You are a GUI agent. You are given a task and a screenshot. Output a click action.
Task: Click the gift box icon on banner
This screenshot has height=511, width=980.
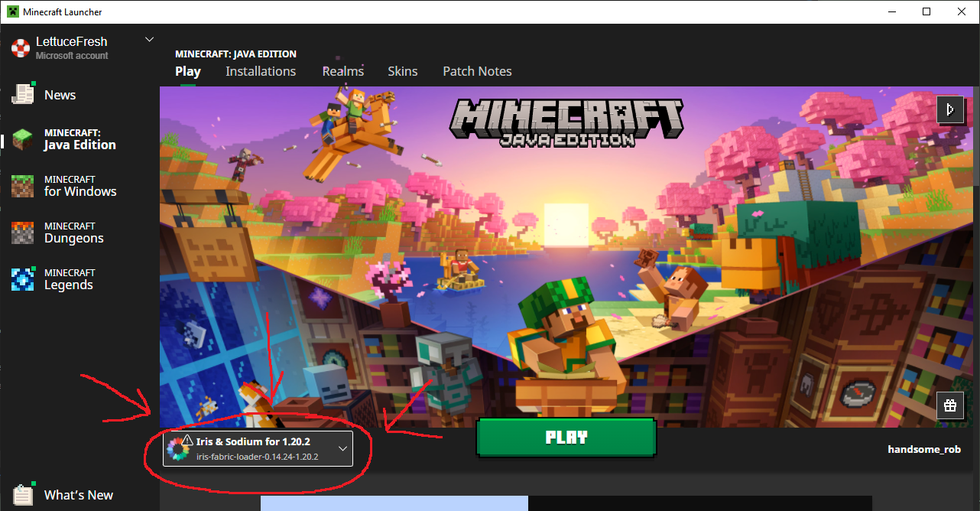(950, 405)
